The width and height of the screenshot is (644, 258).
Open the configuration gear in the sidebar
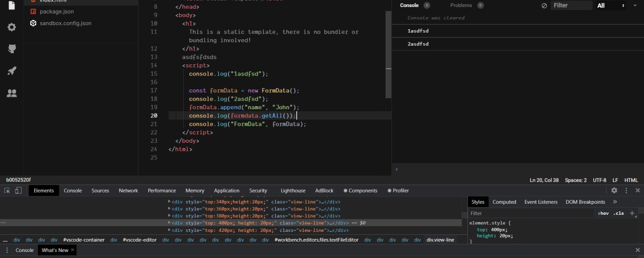coord(12,27)
